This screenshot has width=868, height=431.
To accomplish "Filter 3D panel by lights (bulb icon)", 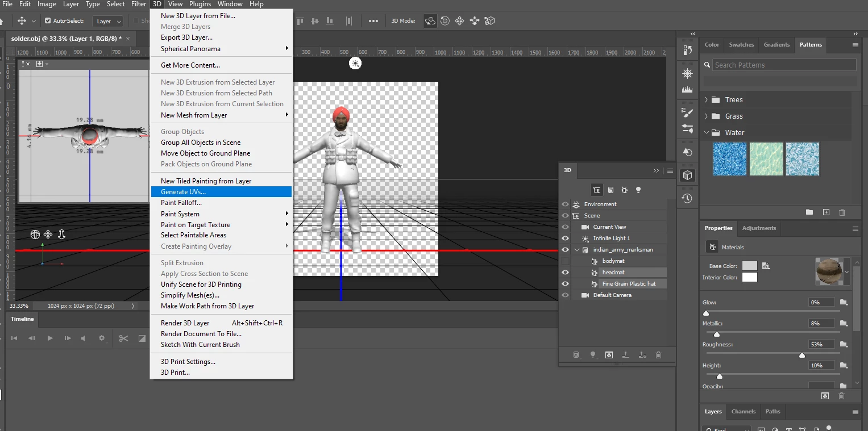I will pos(638,190).
